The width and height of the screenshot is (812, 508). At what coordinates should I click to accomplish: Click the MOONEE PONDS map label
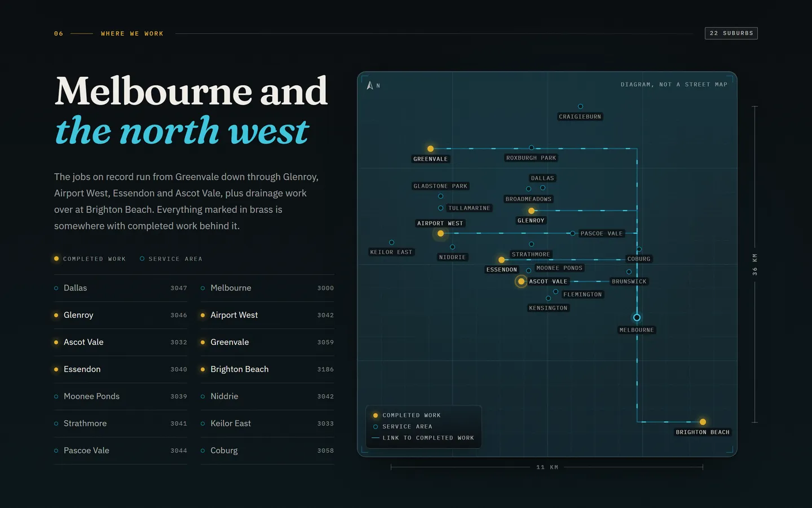(x=559, y=268)
